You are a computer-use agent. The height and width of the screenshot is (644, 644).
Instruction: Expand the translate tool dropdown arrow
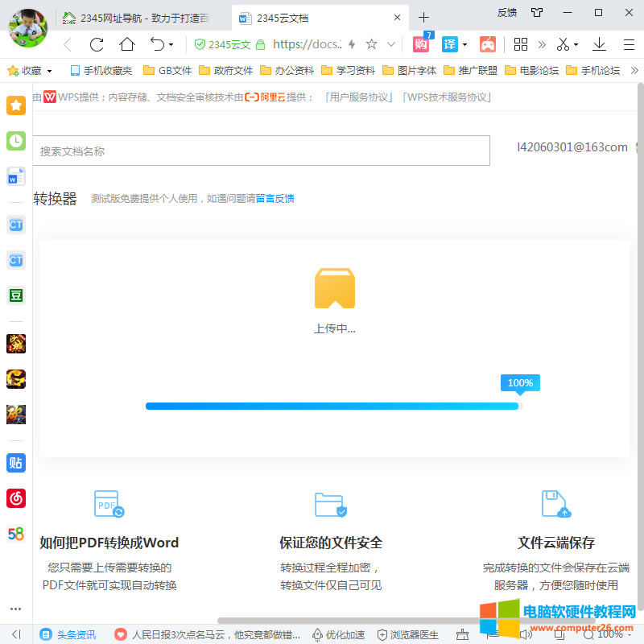point(464,44)
